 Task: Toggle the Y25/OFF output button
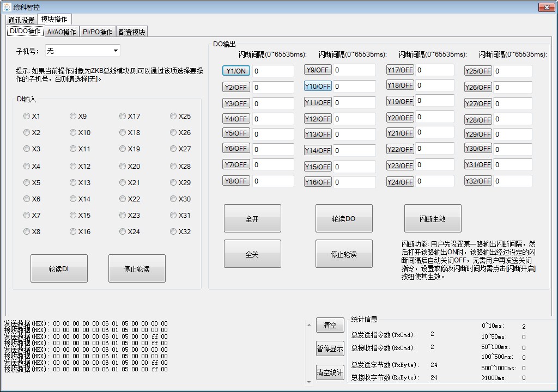tap(478, 71)
